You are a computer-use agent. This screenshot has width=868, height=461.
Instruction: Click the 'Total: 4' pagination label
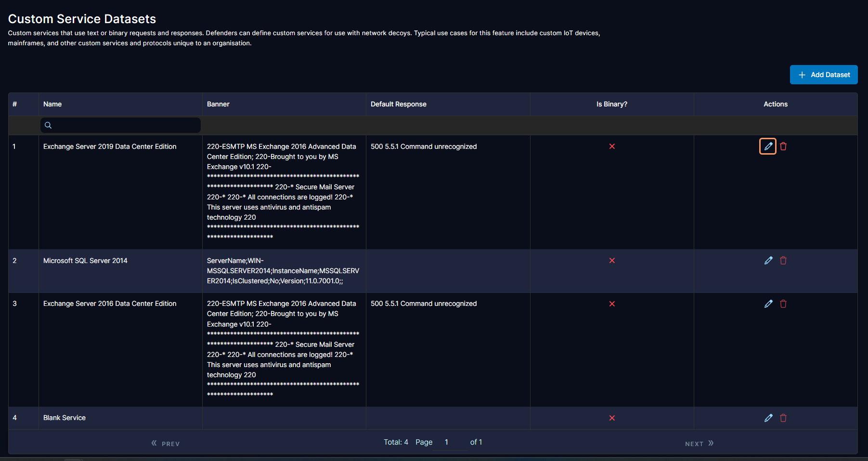(396, 442)
